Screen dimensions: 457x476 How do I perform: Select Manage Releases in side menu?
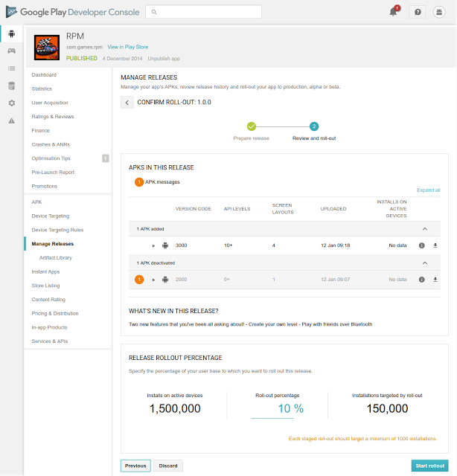pos(53,244)
